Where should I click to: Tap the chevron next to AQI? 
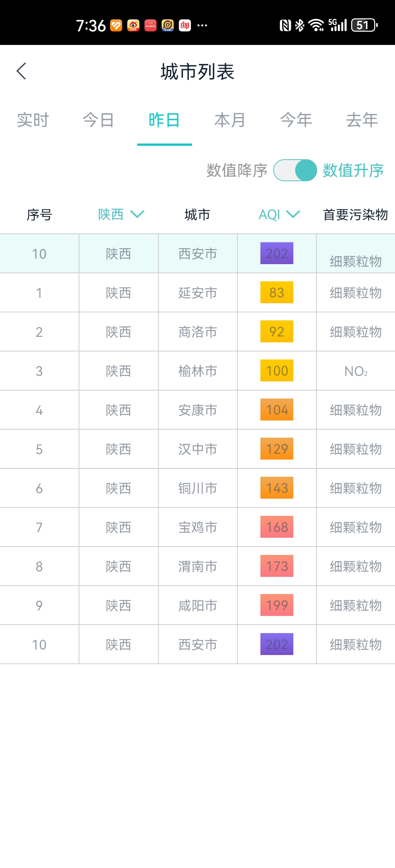pos(293,214)
